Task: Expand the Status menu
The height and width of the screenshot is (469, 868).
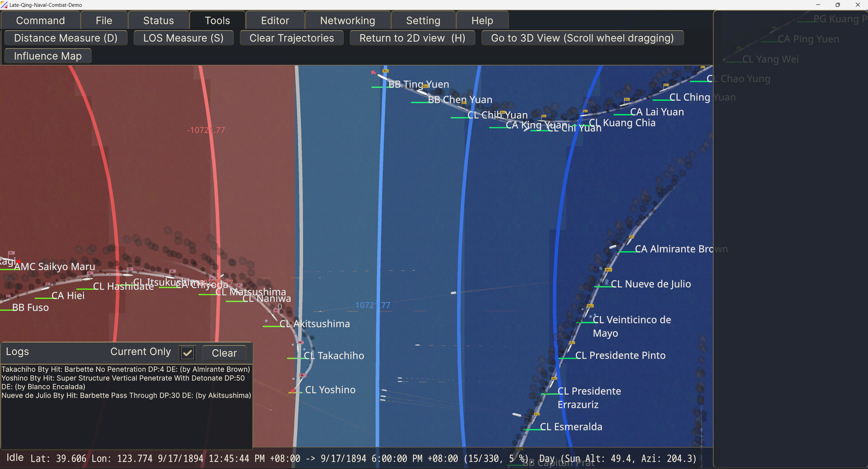Action: 158,21
